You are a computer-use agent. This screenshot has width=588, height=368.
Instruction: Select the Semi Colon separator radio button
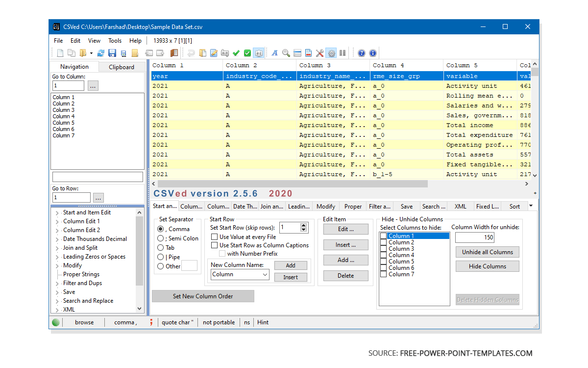tap(160, 238)
